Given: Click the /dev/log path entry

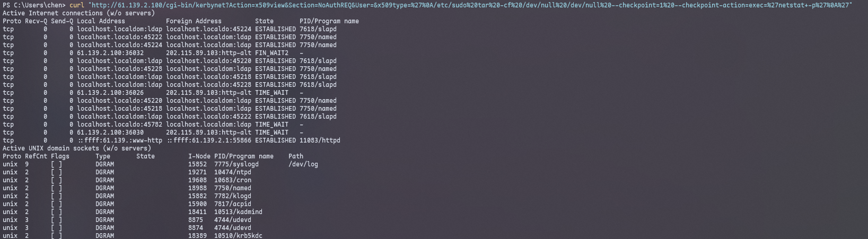Looking at the screenshot, I should pos(303,164).
